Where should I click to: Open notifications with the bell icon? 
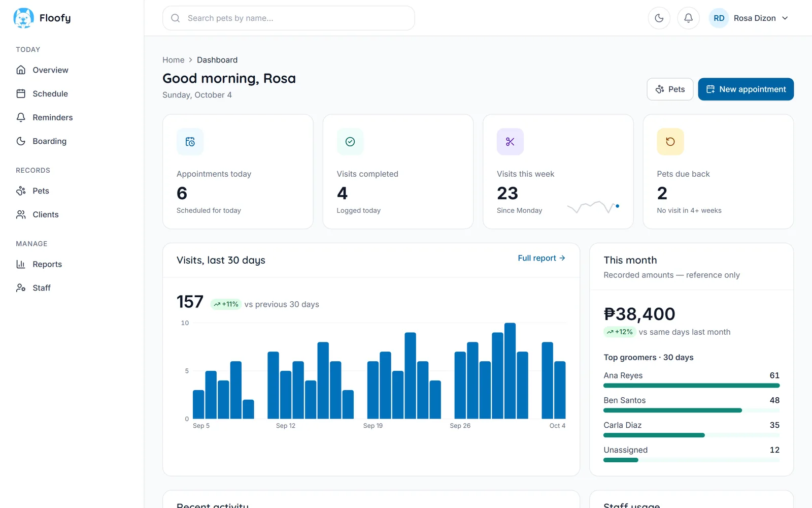(x=689, y=18)
